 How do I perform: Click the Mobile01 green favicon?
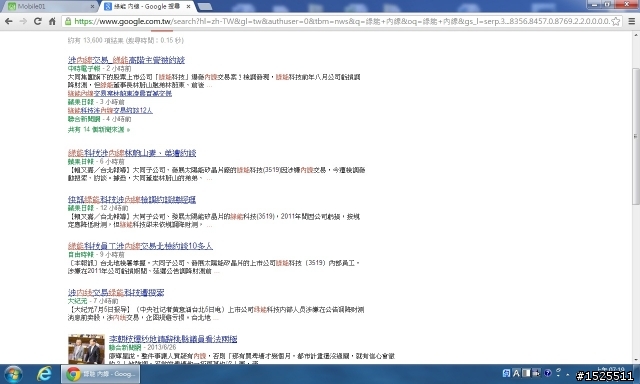[x=12, y=7]
